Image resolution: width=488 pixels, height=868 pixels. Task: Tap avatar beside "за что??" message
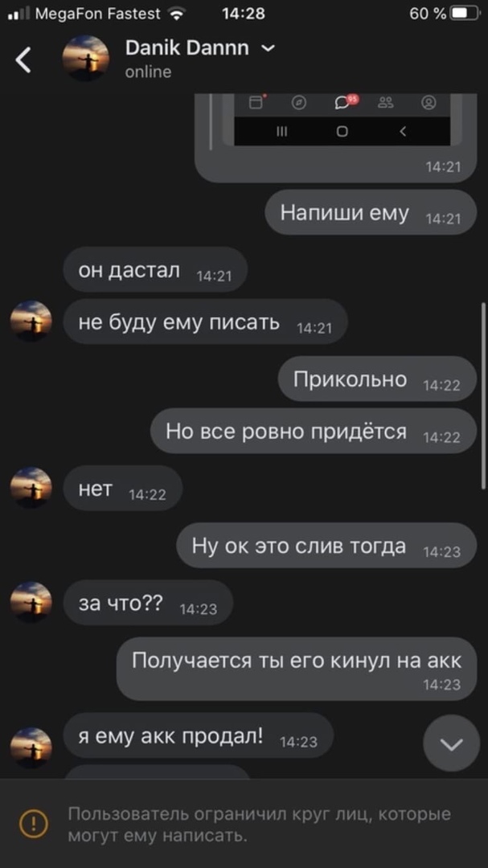click(x=31, y=602)
